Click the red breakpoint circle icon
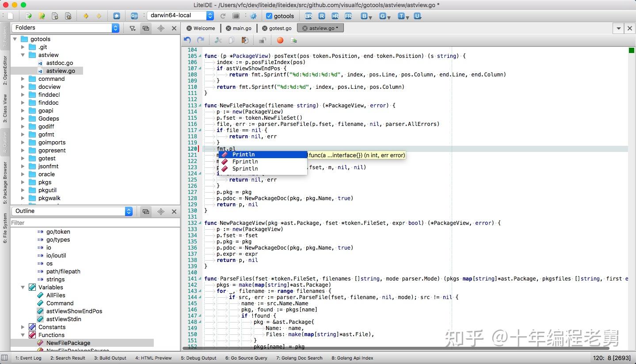Viewport: 636px width, 364px height. click(280, 40)
